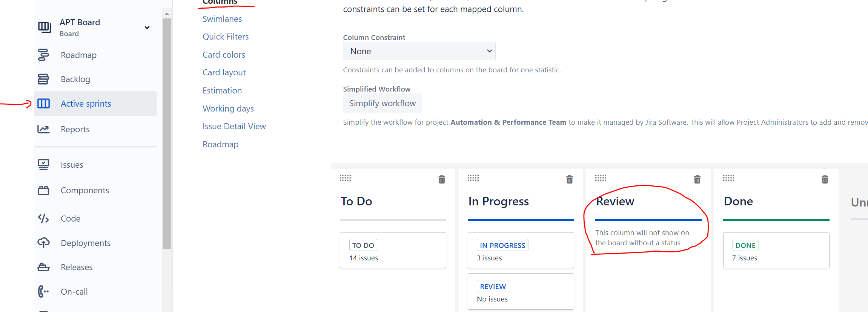Click the Review column drag handle
Image resolution: width=868 pixels, height=312 pixels.
(x=601, y=178)
